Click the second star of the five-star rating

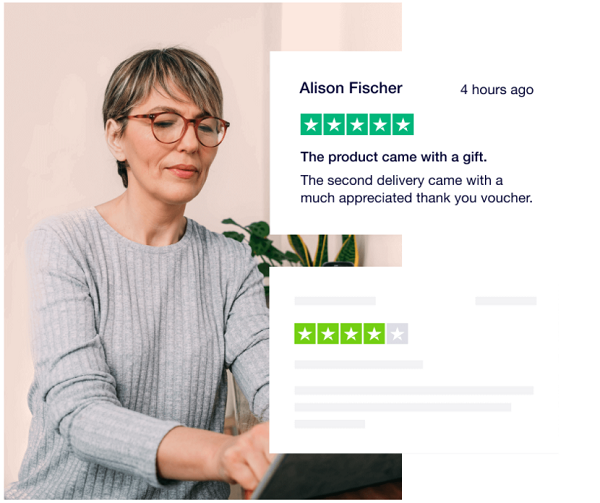(334, 124)
